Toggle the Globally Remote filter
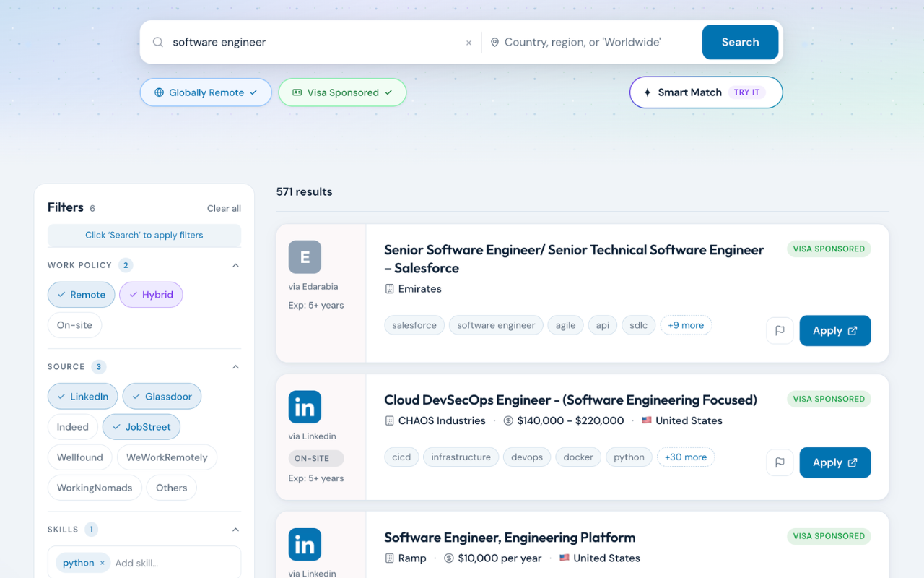The image size is (924, 578). (206, 92)
